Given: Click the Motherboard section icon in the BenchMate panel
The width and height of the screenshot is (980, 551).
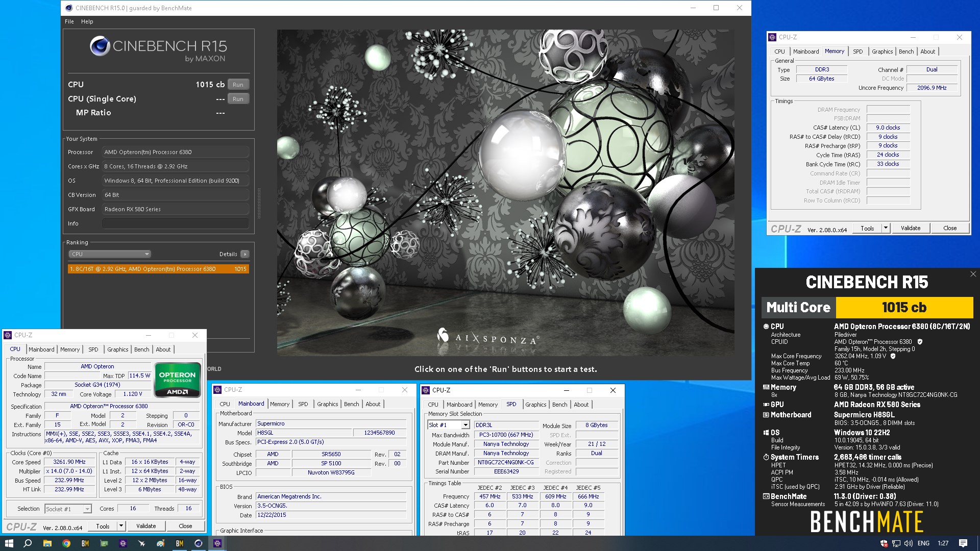Looking at the screenshot, I should (766, 415).
